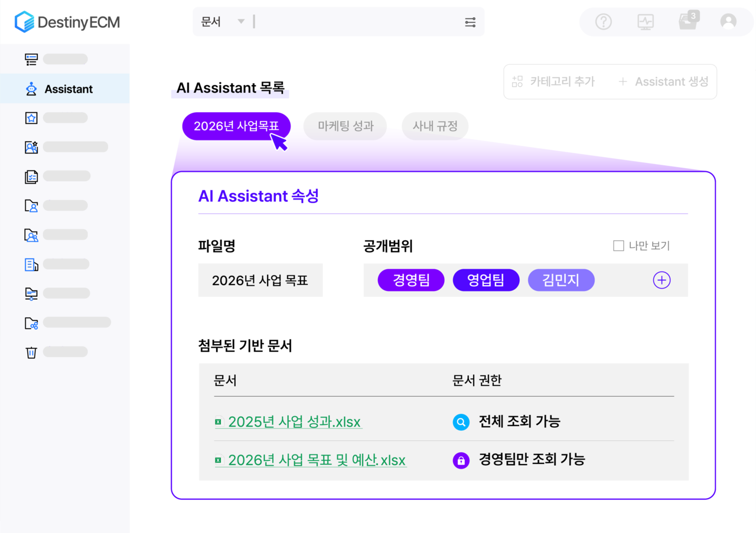This screenshot has height=533, width=756.
Task: Add a scope with the plus circle icon
Action: (661, 280)
